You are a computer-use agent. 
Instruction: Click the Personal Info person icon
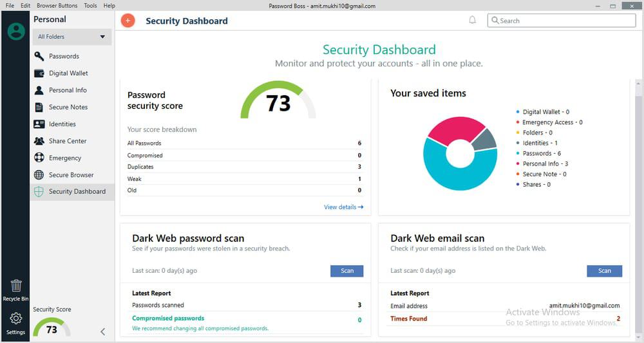[39, 90]
